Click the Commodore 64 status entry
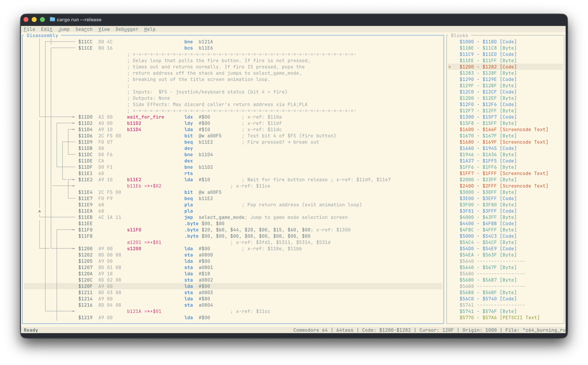The height and width of the screenshot is (365, 588). click(311, 330)
